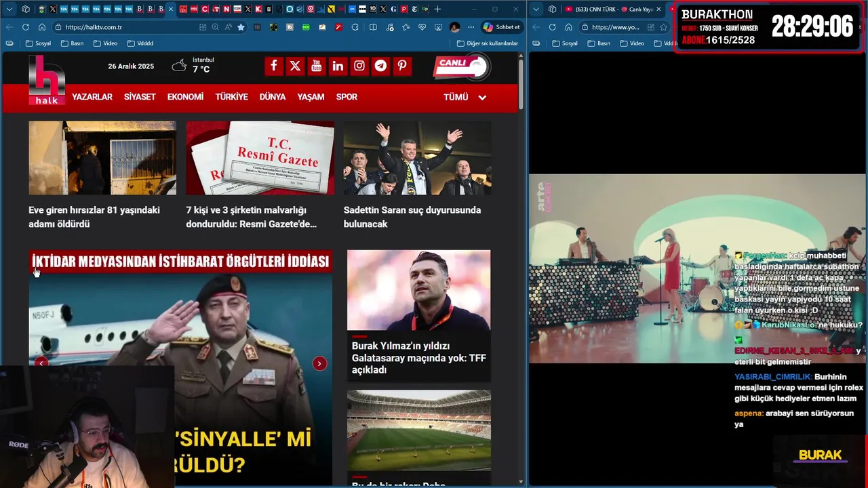Open the TÜRKİYE section
868x488 pixels.
coord(231,97)
